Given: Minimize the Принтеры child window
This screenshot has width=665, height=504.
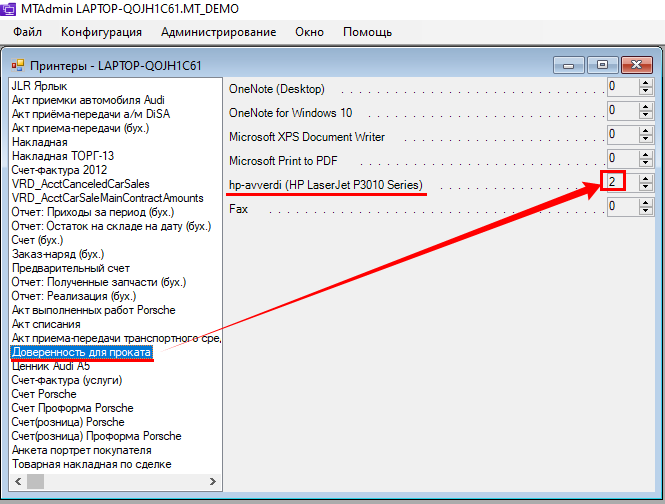Looking at the screenshot, I should [x=569, y=66].
